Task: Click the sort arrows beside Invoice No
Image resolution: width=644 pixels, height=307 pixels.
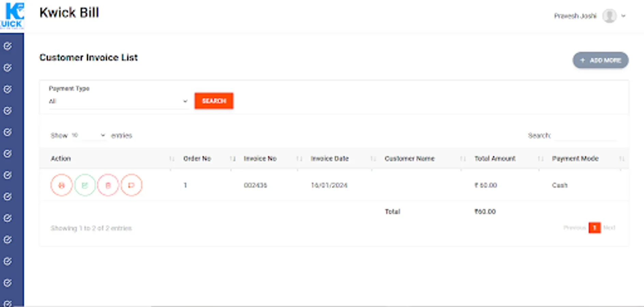Action: coord(299,159)
